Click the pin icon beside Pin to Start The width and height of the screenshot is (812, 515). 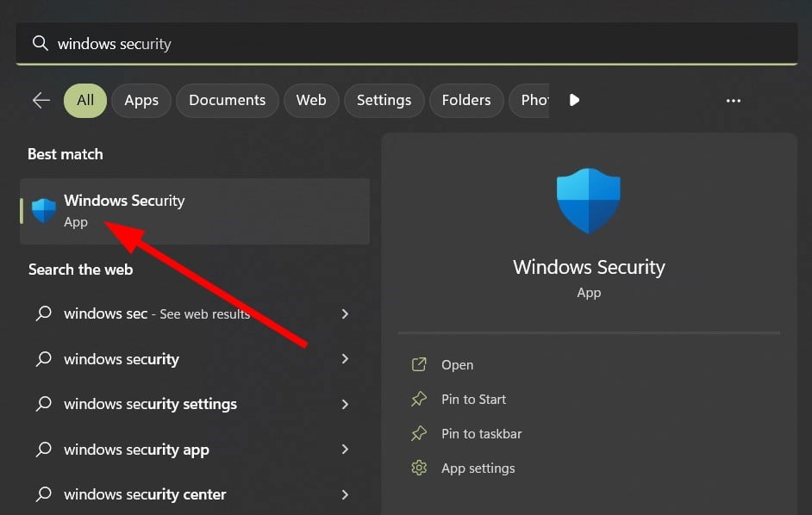pyautogui.click(x=419, y=399)
